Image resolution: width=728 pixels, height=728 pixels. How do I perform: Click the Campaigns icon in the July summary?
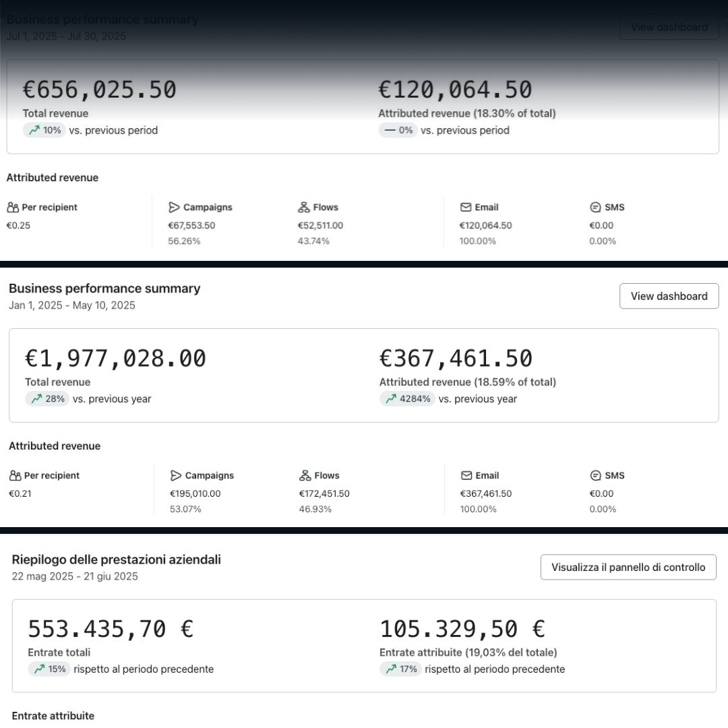174,208
